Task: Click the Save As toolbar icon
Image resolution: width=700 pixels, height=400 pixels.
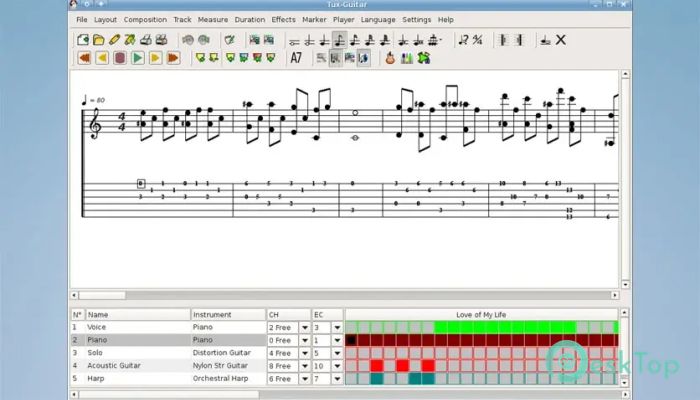Action: point(130,40)
